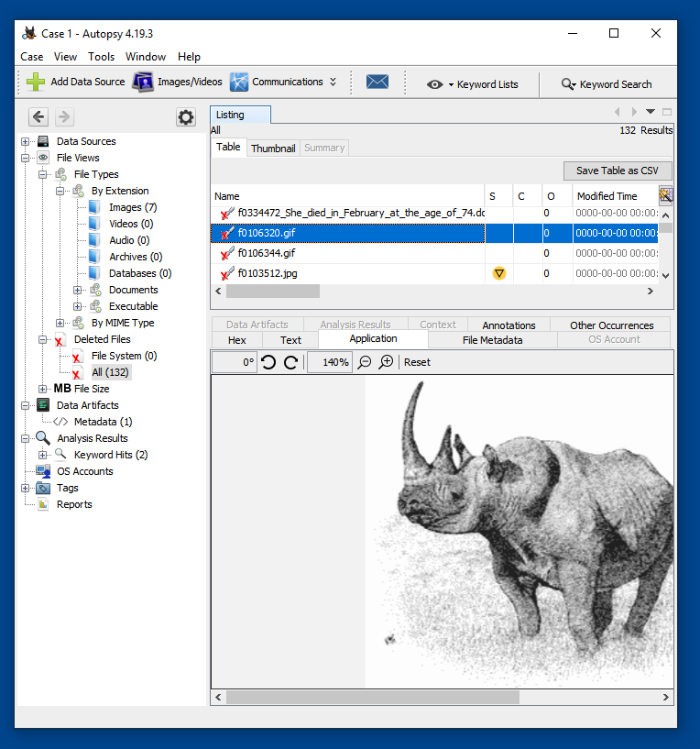Expand the toolbar overflow chevron after Communications

click(x=333, y=82)
